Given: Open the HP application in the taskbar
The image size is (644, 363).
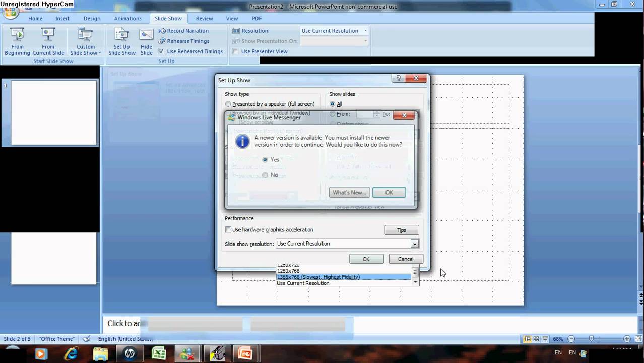Looking at the screenshot, I should coord(130,354).
